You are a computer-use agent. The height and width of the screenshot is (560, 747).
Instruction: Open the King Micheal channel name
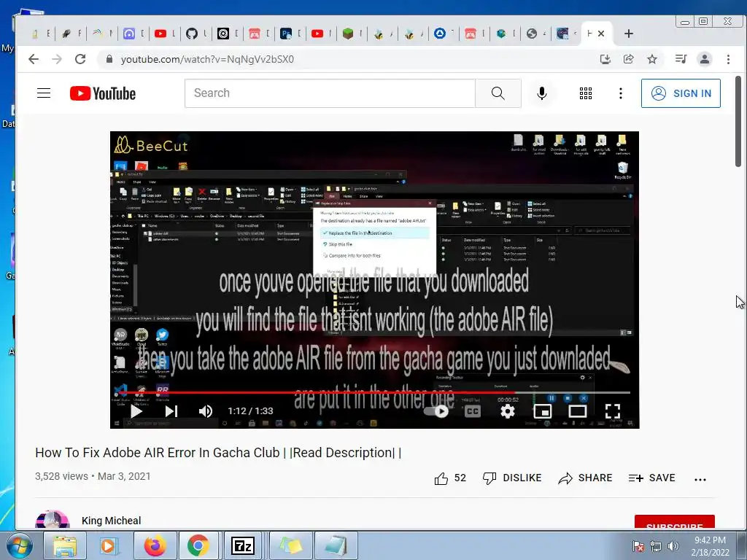pyautogui.click(x=111, y=521)
